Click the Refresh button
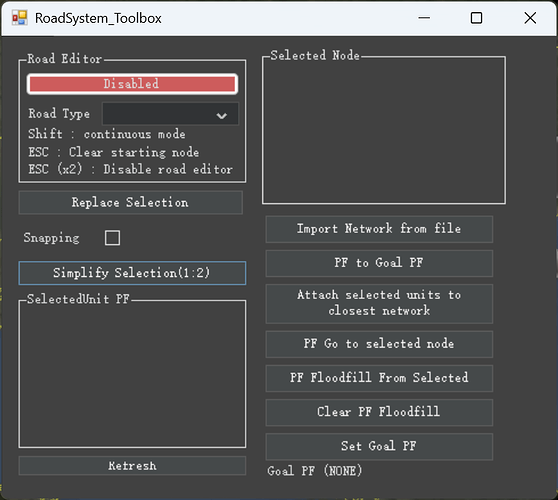Image resolution: width=558 pixels, height=500 pixels. [x=132, y=466]
